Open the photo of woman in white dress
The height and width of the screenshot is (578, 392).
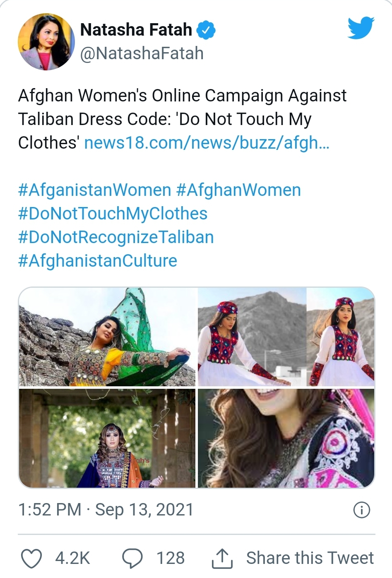tap(286, 337)
